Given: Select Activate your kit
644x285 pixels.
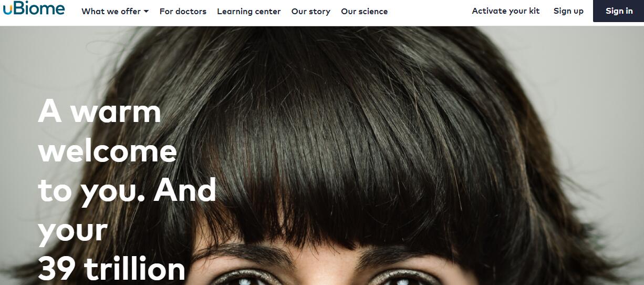Looking at the screenshot, I should pyautogui.click(x=505, y=11).
